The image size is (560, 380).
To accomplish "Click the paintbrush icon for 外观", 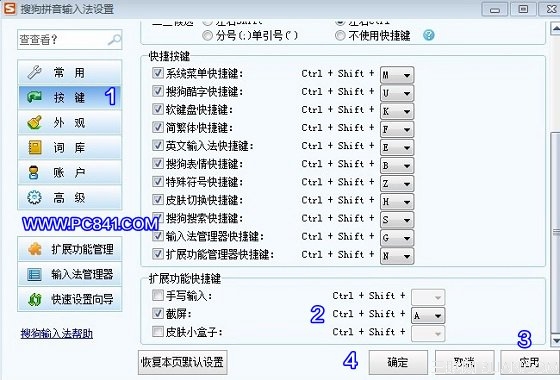I will 35,122.
